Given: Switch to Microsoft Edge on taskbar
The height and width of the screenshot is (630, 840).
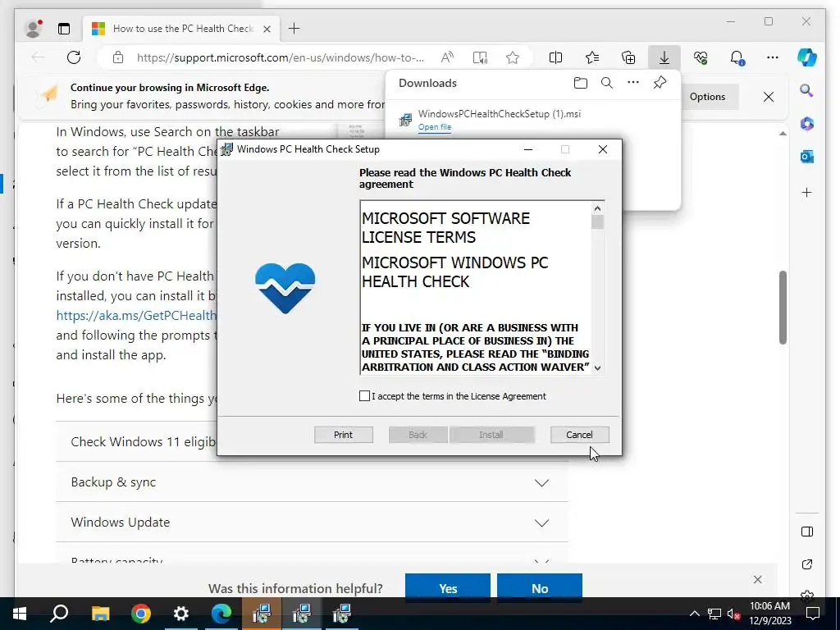Looking at the screenshot, I should [x=221, y=614].
